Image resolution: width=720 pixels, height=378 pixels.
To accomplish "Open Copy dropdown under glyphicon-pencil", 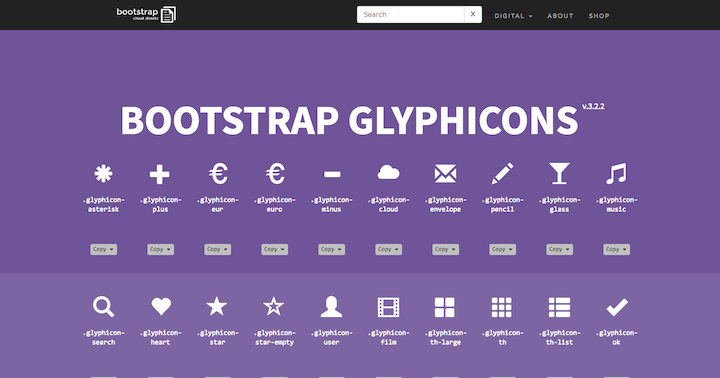I will coord(502,249).
